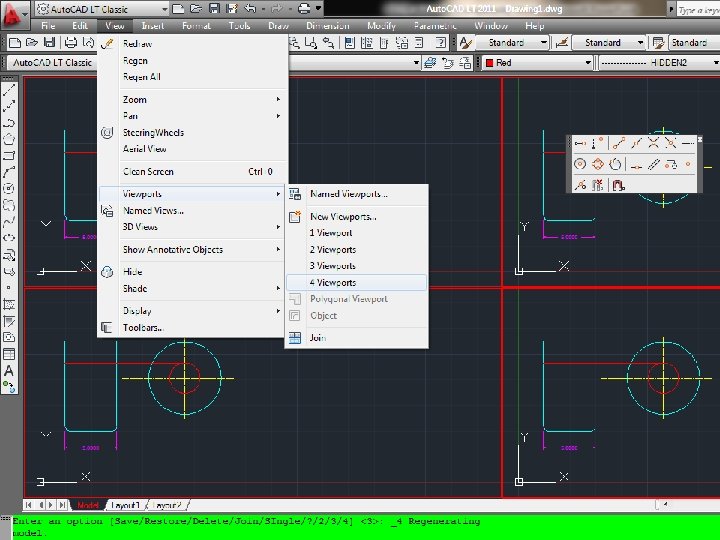The height and width of the screenshot is (540, 720).
Task: Select 2 Viewports in submenu
Action: coord(356,249)
